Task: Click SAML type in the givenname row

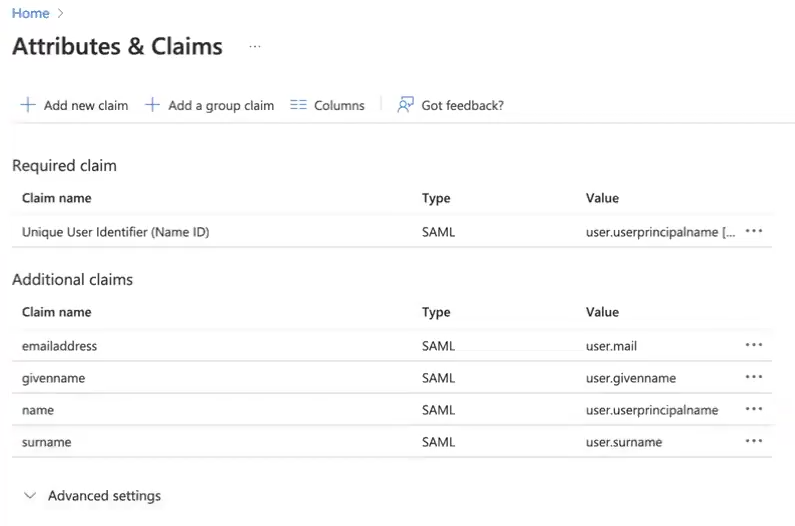Action: (x=439, y=378)
